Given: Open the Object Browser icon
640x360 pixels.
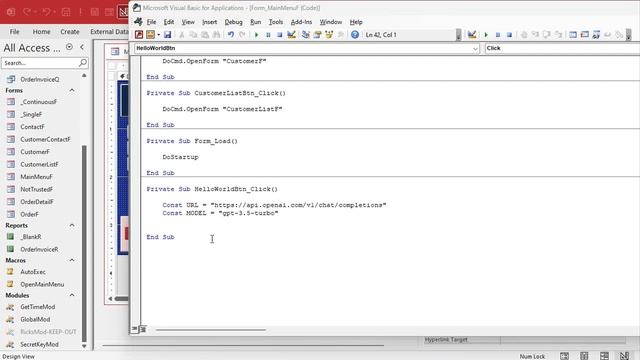Looking at the screenshot, I should pyautogui.click(x=329, y=35).
